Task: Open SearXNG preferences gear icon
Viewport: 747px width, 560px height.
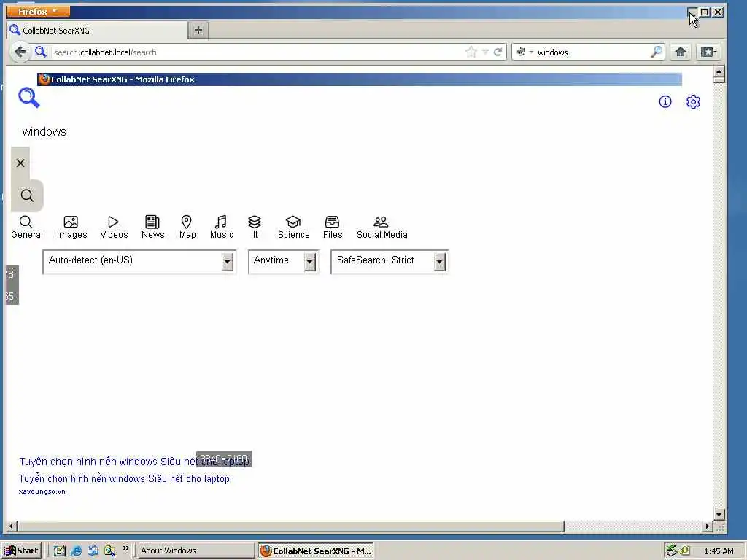Action: click(693, 101)
